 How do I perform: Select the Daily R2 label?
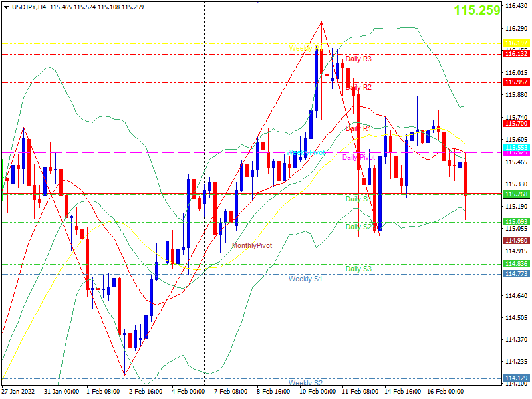point(358,87)
